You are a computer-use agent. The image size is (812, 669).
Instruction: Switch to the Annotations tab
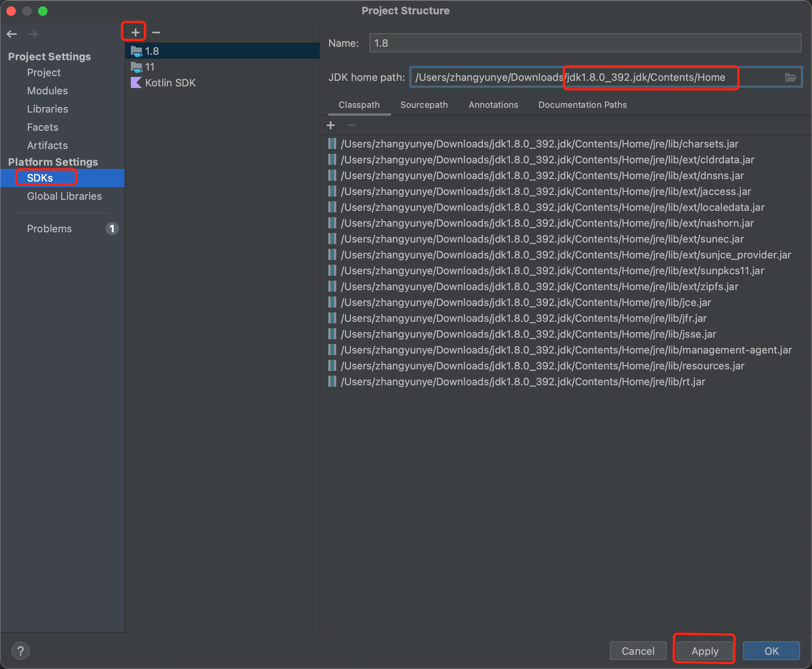tap(493, 105)
